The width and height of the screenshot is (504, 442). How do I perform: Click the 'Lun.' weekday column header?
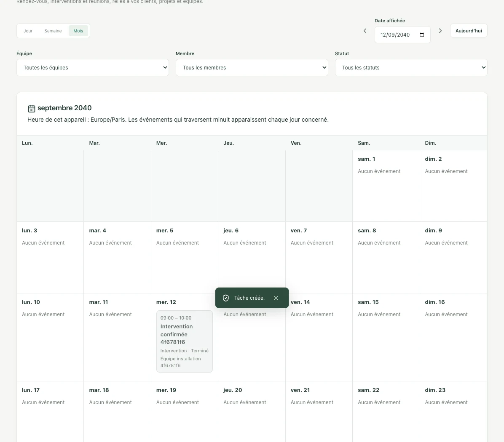(x=27, y=143)
